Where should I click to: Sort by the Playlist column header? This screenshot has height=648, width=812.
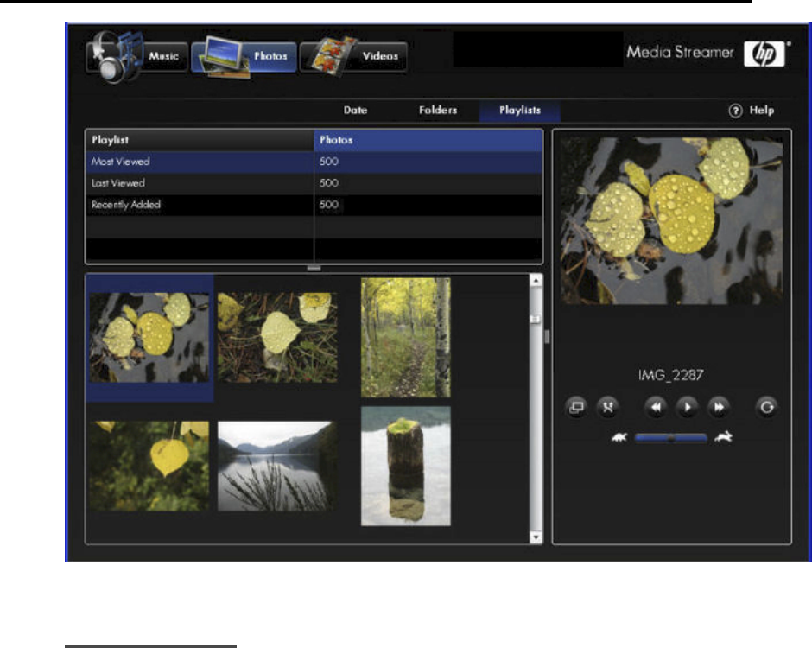200,140
